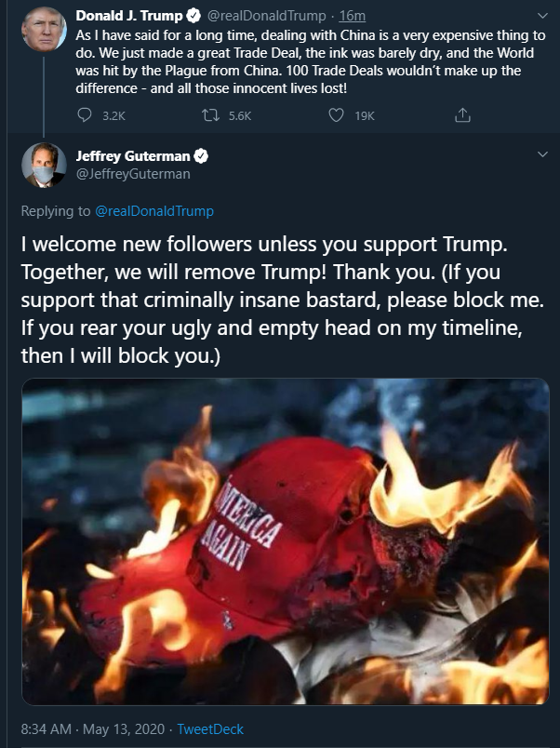Open Donald J. Trump's profile avatar
560x748 pixels.
pos(44,29)
